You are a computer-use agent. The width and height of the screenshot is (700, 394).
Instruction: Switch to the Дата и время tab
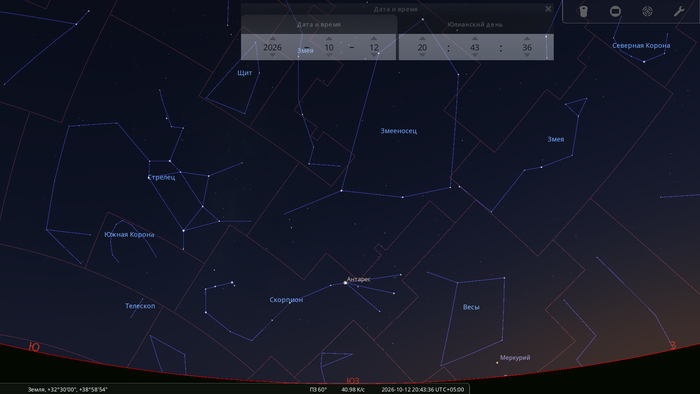[x=319, y=25]
